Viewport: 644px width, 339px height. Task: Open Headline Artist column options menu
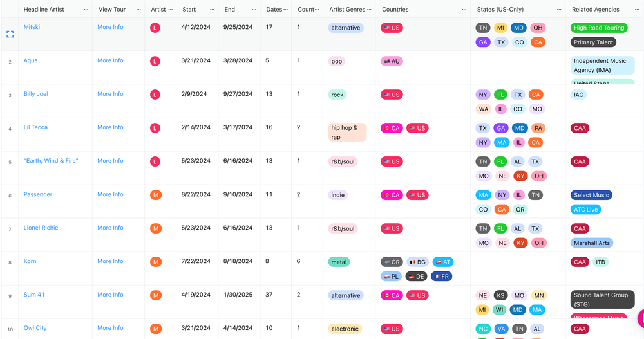coord(86,10)
